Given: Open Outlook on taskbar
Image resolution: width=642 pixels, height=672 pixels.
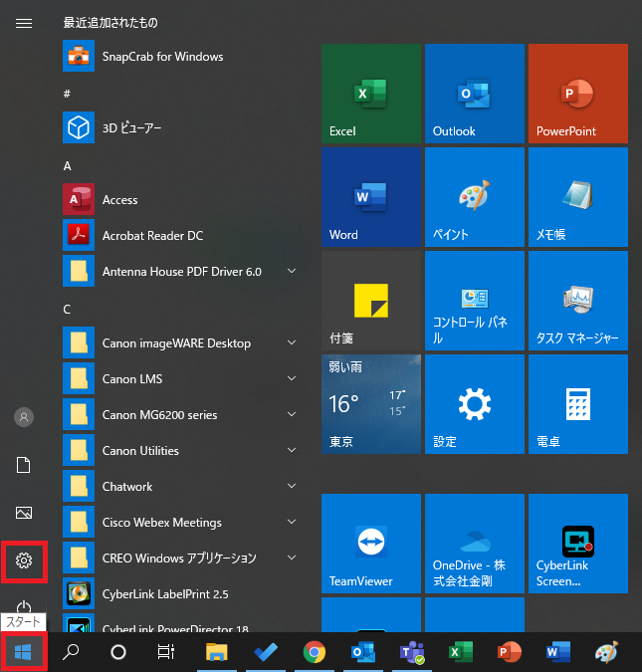Looking at the screenshot, I should [363, 652].
